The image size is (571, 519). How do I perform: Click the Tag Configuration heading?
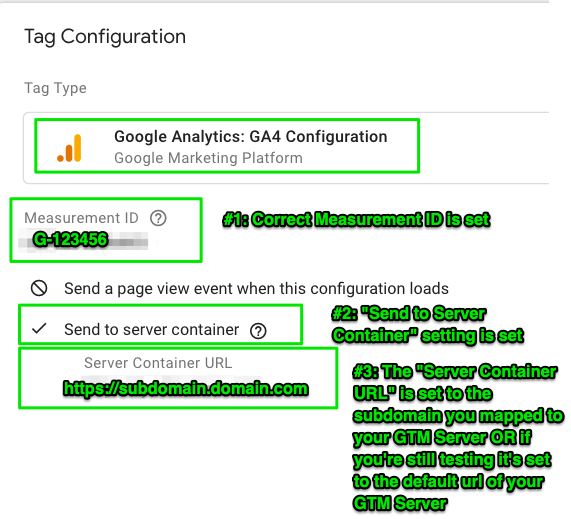tap(105, 37)
